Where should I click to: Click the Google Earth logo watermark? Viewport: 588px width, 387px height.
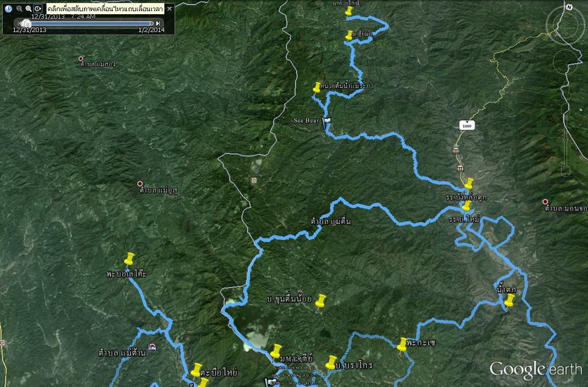(x=535, y=369)
